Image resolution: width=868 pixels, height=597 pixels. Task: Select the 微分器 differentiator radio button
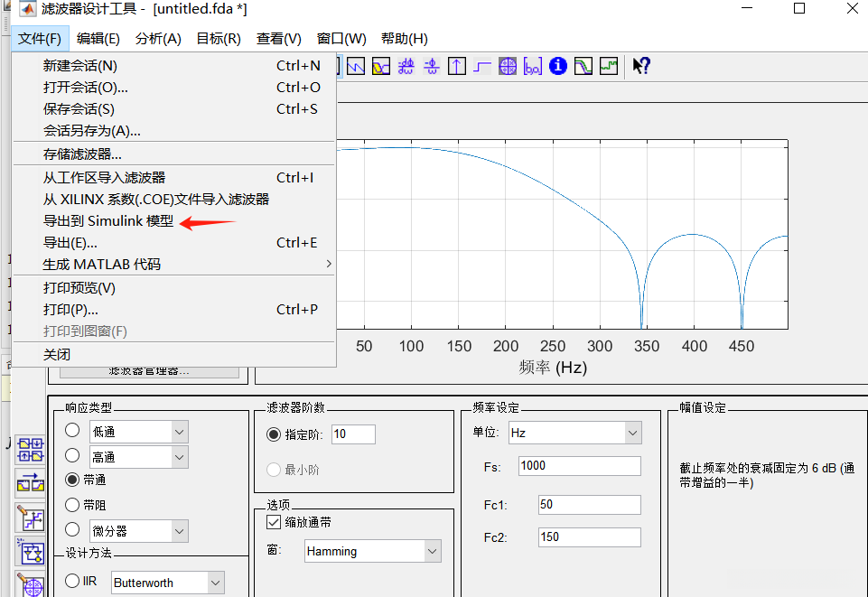click(x=72, y=529)
